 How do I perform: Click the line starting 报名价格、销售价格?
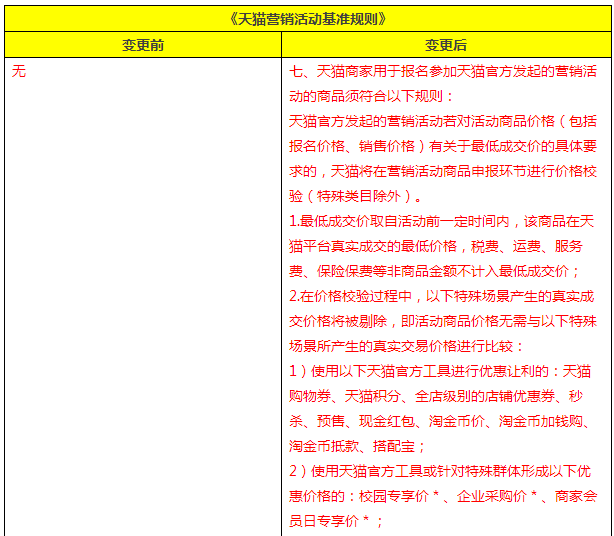coord(443,146)
